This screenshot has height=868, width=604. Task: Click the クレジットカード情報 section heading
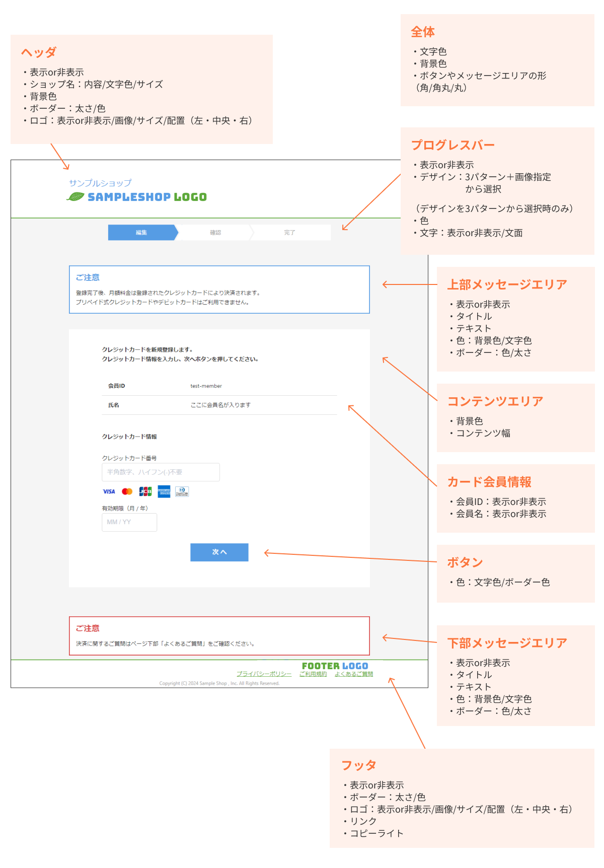point(129,437)
